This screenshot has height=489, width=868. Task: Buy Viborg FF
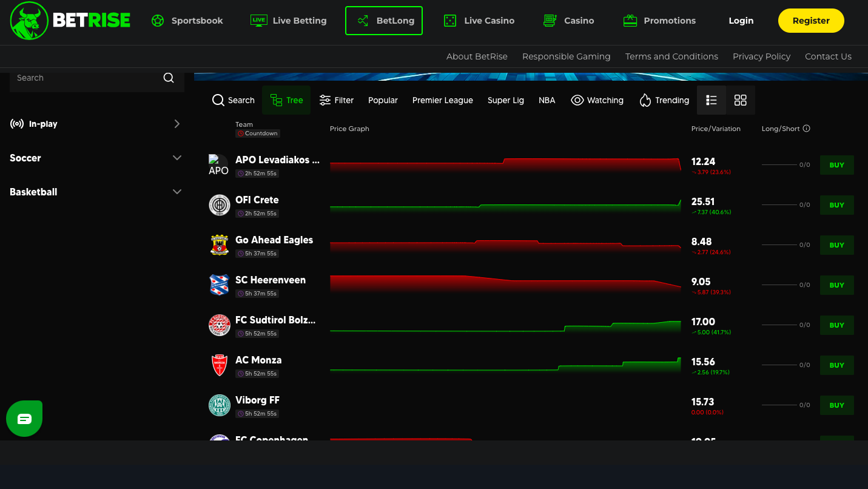(x=837, y=405)
